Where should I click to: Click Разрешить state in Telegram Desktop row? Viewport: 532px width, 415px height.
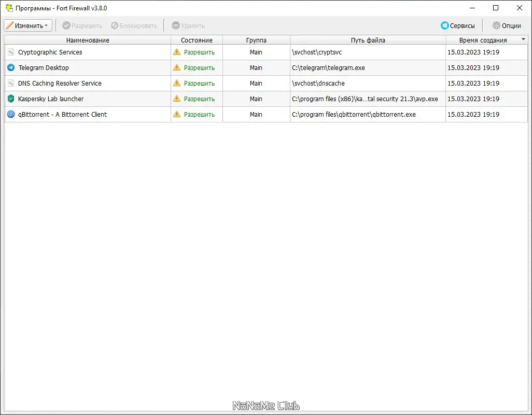point(199,68)
